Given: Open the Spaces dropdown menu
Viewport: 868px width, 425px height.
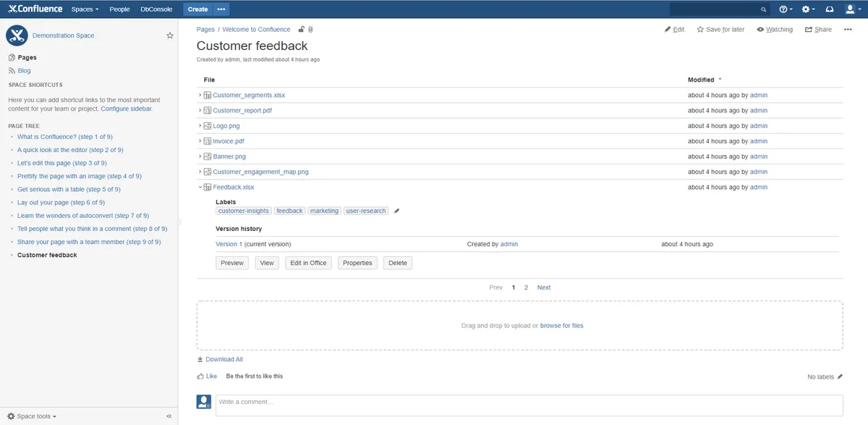Looking at the screenshot, I should pyautogui.click(x=85, y=9).
